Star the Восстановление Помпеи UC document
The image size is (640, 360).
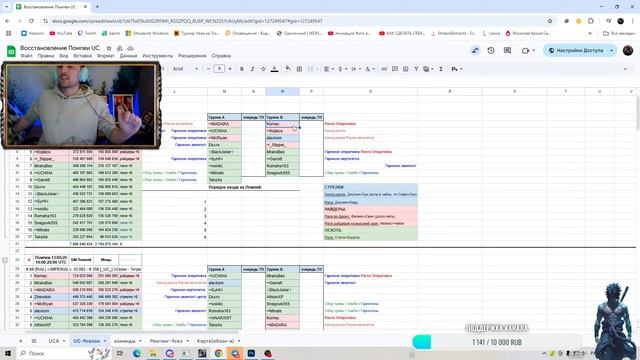coord(109,48)
